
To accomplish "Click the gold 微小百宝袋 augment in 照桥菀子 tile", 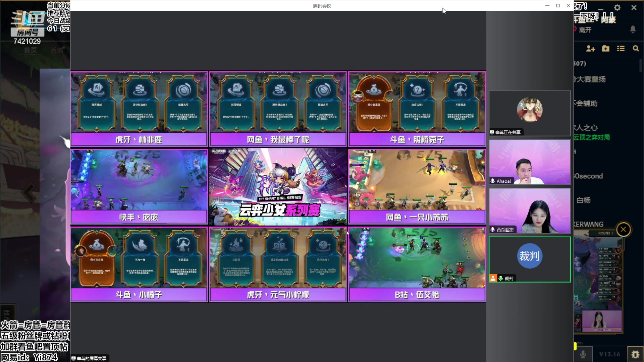I will coord(374,103).
